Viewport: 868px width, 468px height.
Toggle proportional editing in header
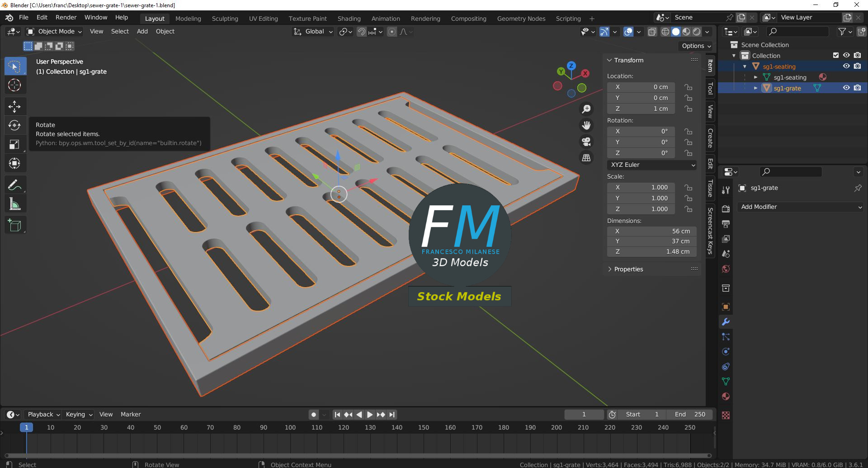pyautogui.click(x=392, y=32)
